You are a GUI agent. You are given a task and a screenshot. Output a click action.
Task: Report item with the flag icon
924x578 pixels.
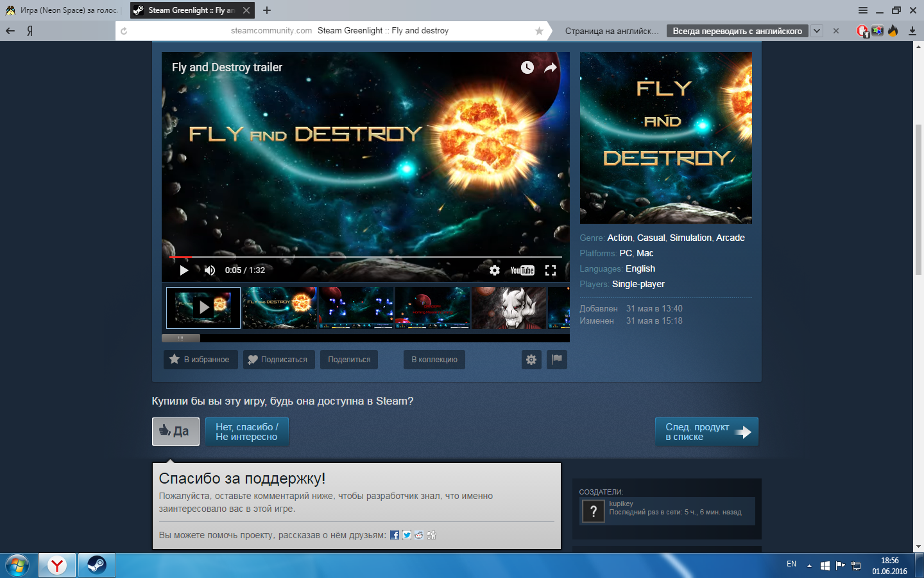(557, 360)
